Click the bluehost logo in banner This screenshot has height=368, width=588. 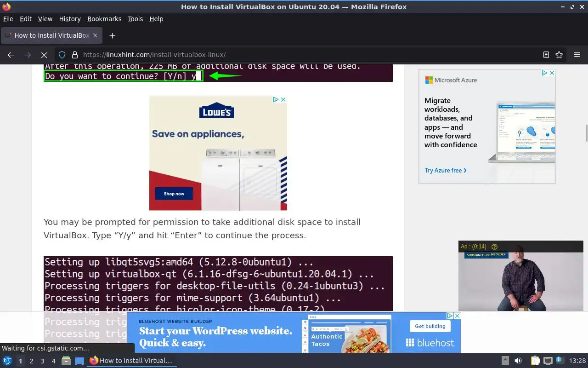(x=430, y=343)
